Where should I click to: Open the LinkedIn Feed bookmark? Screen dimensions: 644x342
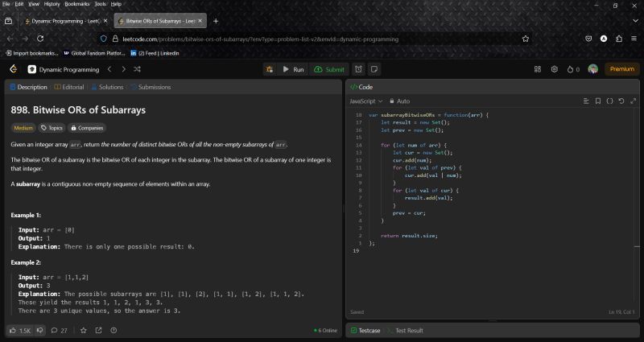[x=155, y=53]
